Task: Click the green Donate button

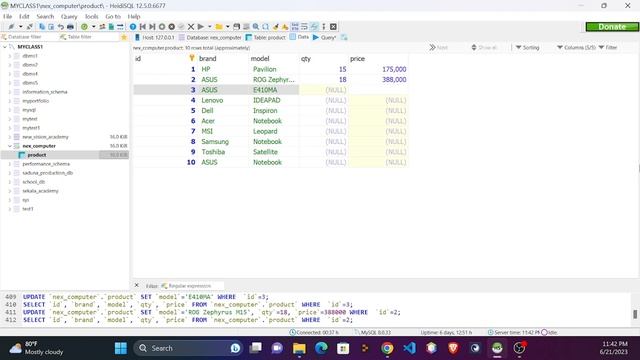Action: (x=612, y=27)
